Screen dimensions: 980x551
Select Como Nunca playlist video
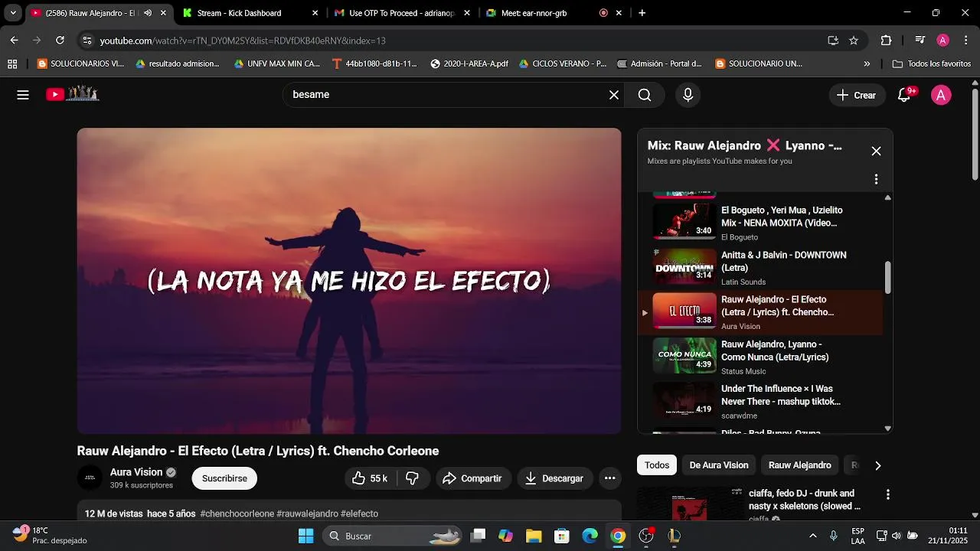pyautogui.click(x=759, y=357)
